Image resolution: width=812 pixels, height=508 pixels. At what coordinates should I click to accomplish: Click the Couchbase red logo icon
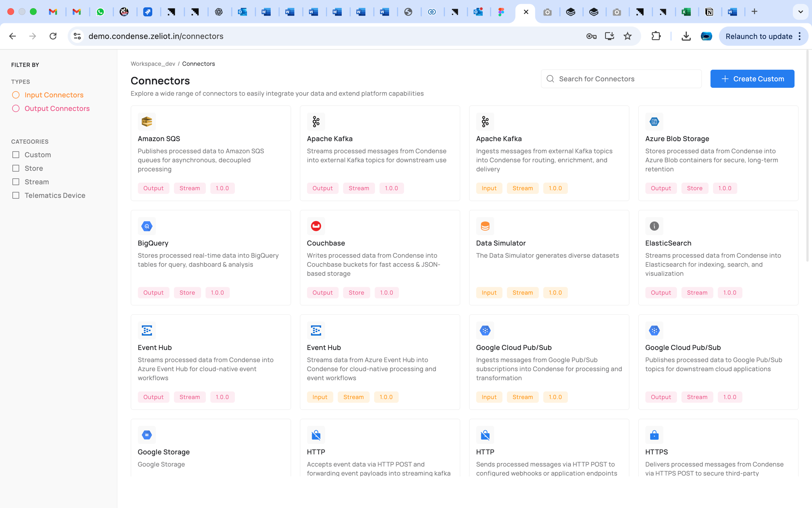(x=316, y=226)
